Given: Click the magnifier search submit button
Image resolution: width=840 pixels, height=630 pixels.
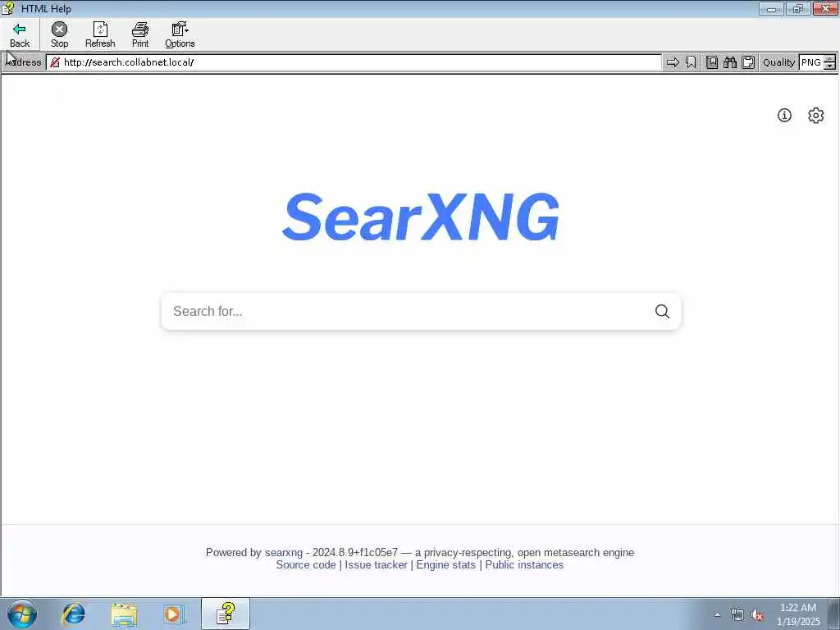Looking at the screenshot, I should coord(662,311).
